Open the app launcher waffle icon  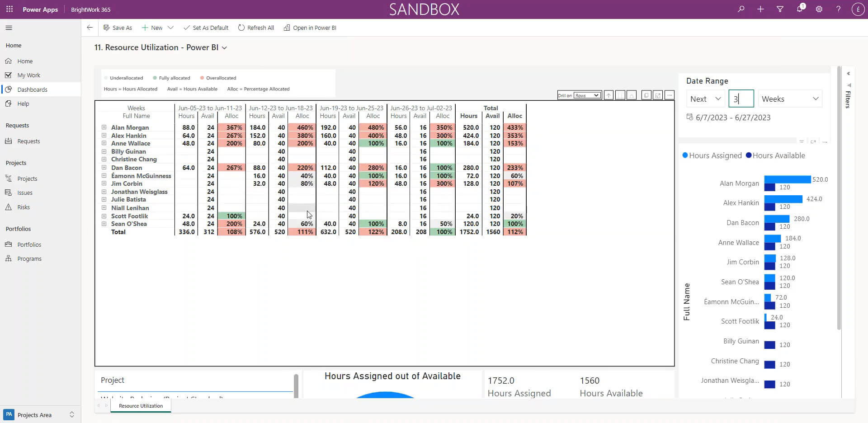click(9, 9)
